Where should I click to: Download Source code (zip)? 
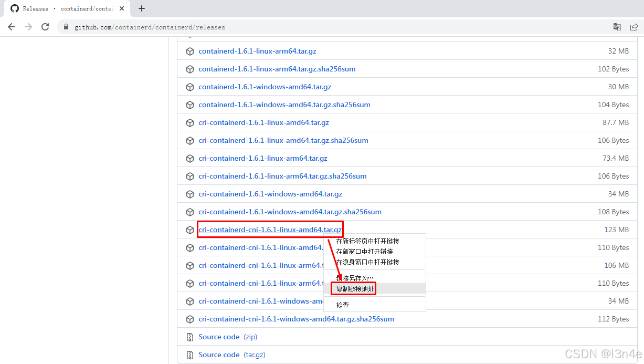pyautogui.click(x=228, y=337)
